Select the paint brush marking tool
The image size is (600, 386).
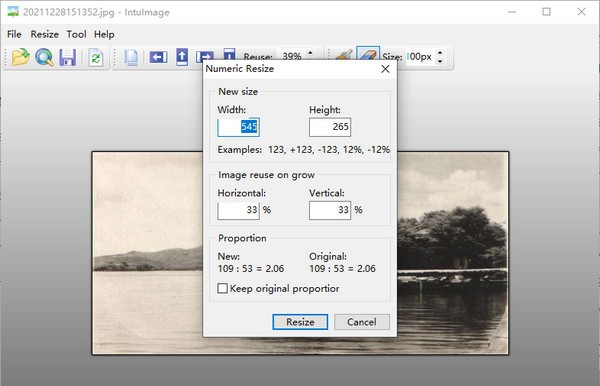click(x=344, y=55)
